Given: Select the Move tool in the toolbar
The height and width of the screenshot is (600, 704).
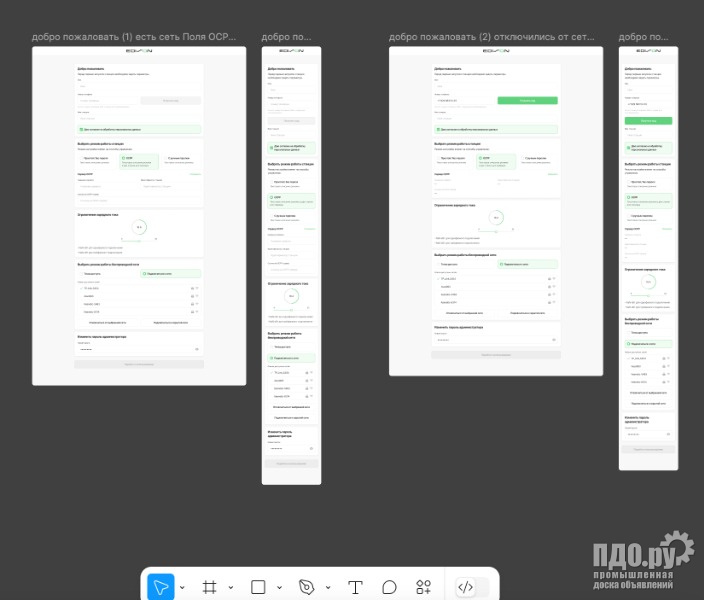Looking at the screenshot, I should 160,587.
